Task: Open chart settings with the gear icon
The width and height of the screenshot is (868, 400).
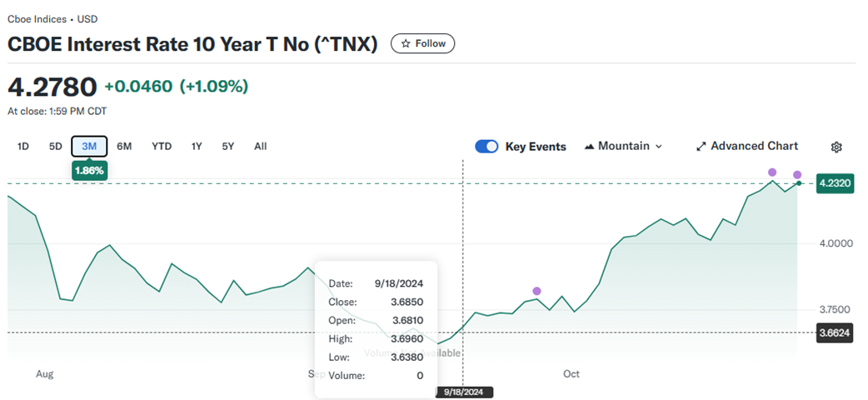Action: coord(836,147)
